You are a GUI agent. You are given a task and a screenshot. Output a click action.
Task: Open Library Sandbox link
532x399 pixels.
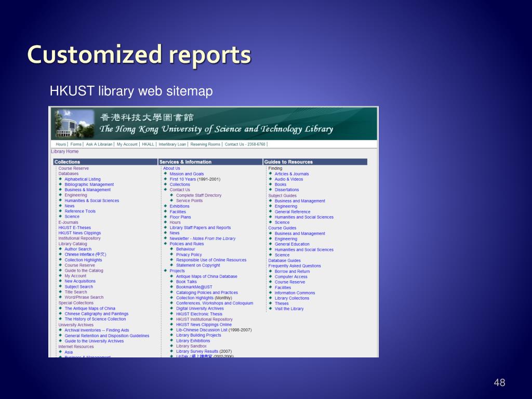click(191, 346)
